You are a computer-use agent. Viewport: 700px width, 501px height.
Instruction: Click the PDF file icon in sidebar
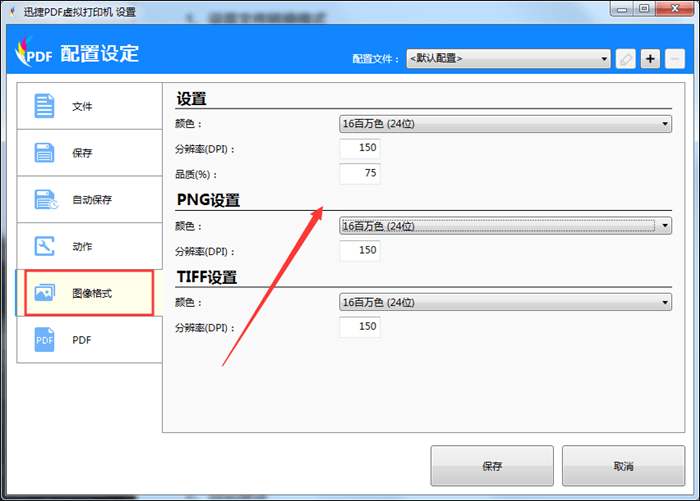pyautogui.click(x=44, y=340)
